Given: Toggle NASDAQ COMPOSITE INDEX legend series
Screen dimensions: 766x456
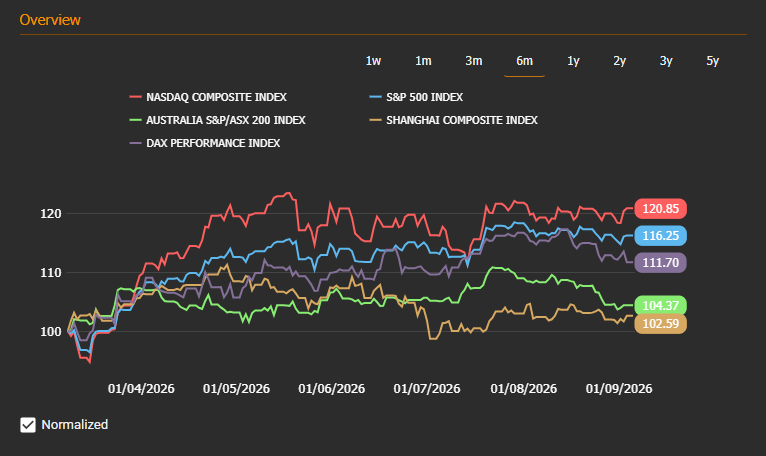Looking at the screenshot, I should click(x=208, y=97).
